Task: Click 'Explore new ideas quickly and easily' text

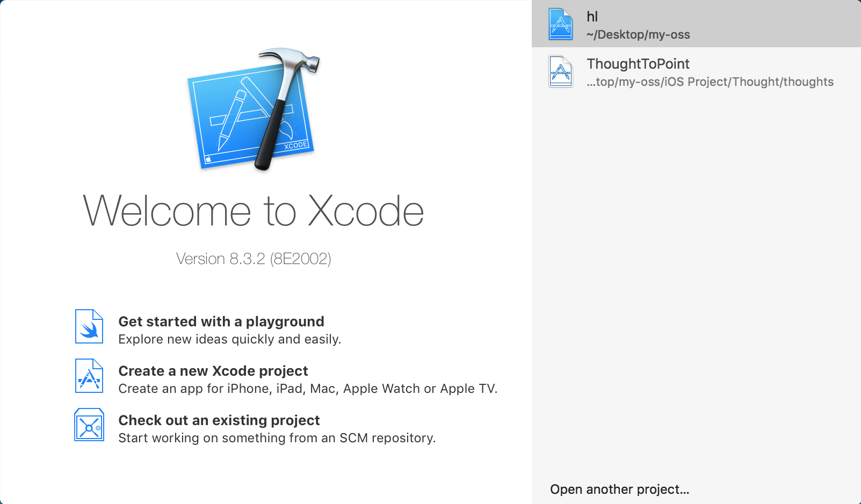Action: (x=230, y=339)
